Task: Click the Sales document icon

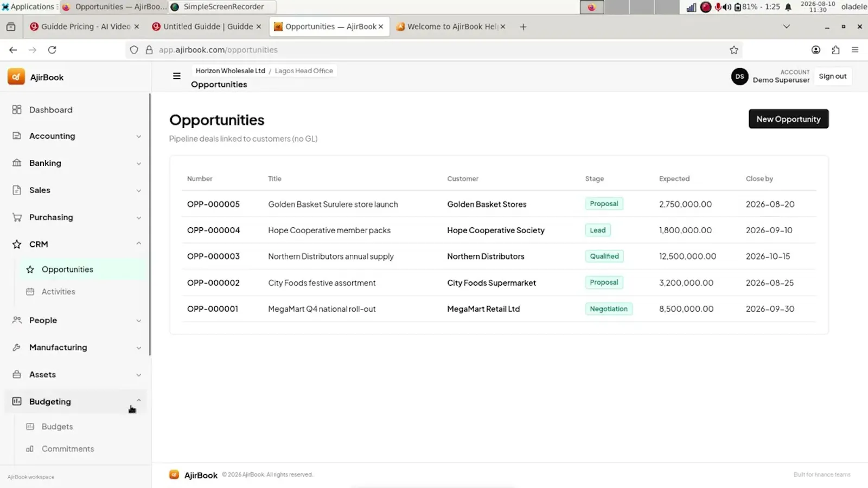Action: tap(17, 190)
